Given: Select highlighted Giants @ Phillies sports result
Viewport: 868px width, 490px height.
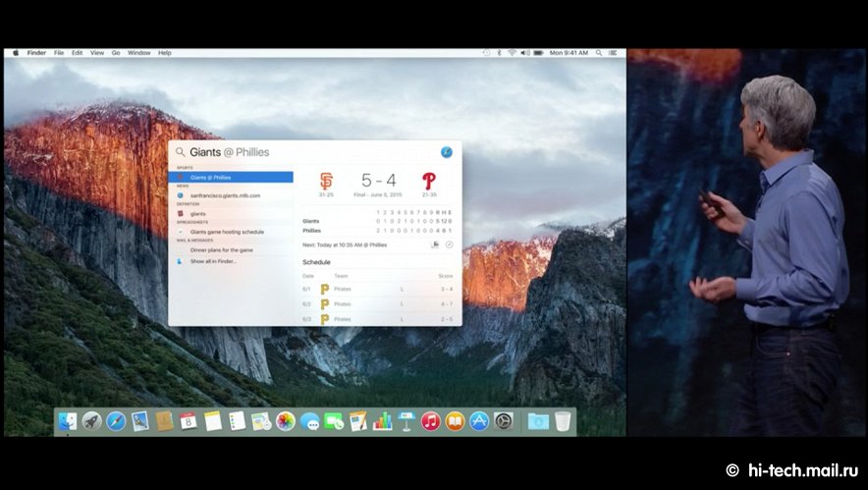Looking at the screenshot, I should (x=231, y=177).
